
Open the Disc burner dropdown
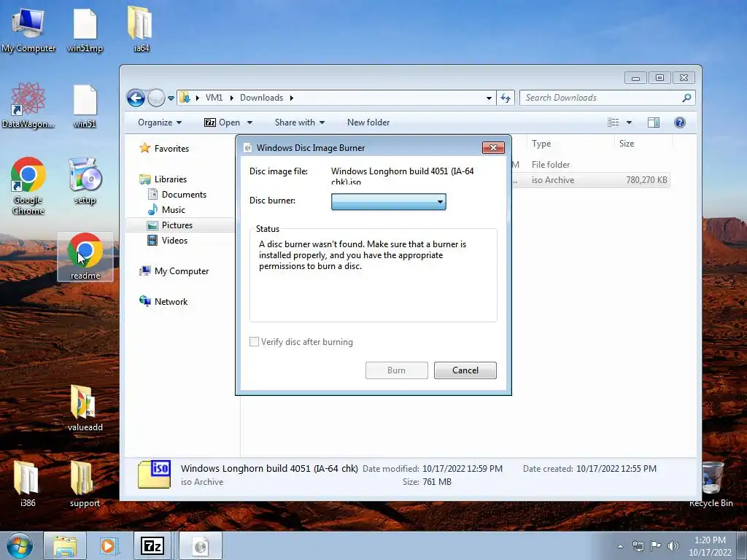point(389,201)
